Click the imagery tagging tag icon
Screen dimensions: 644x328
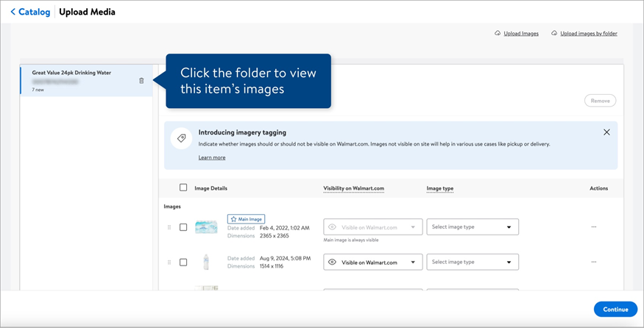click(180, 138)
